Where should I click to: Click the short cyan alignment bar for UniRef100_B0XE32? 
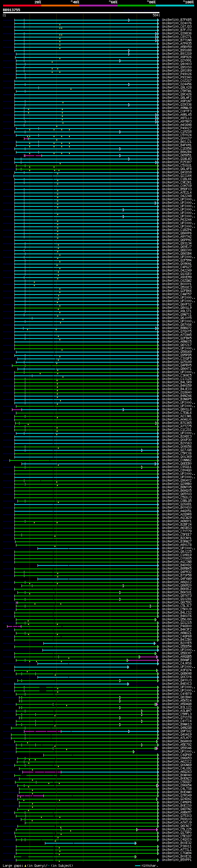click(90, 843)
